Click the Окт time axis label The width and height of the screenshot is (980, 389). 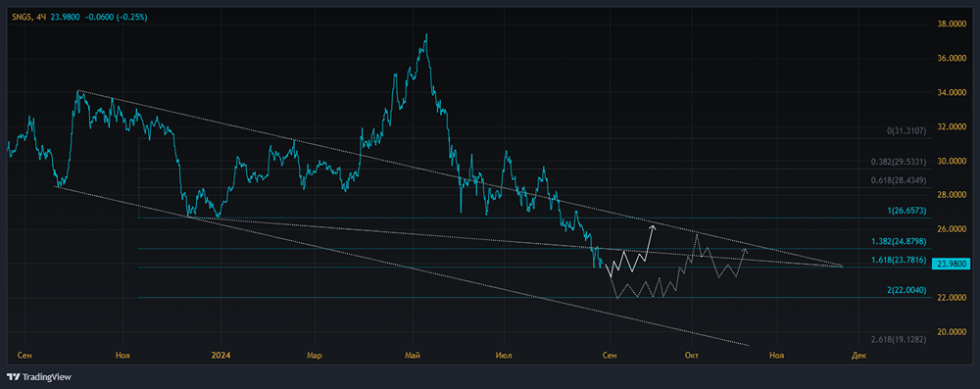click(691, 356)
